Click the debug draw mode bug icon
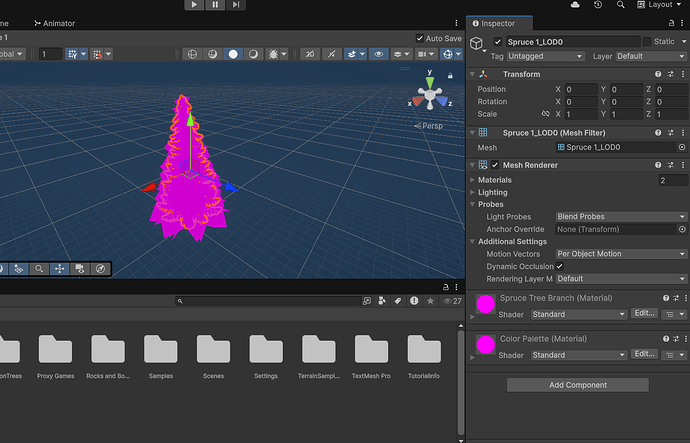Image resolution: width=690 pixels, height=443 pixels. pyautogui.click(x=273, y=54)
